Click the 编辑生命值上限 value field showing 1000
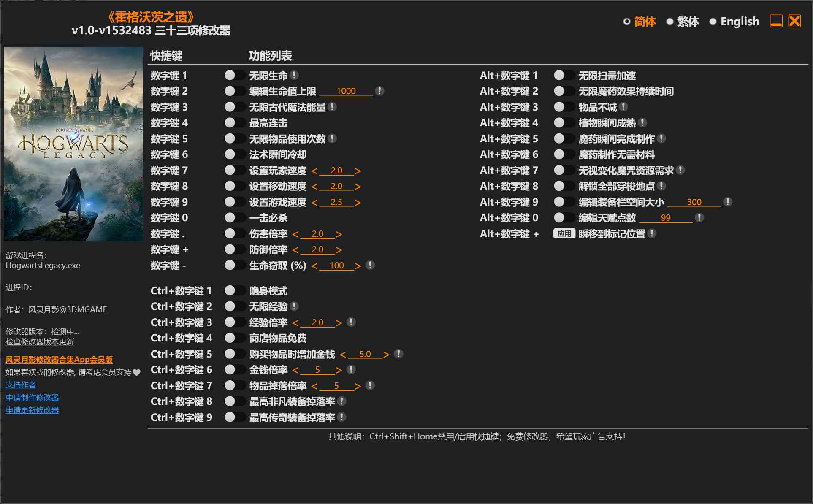Viewport: 813px width, 504px height. pyautogui.click(x=346, y=91)
